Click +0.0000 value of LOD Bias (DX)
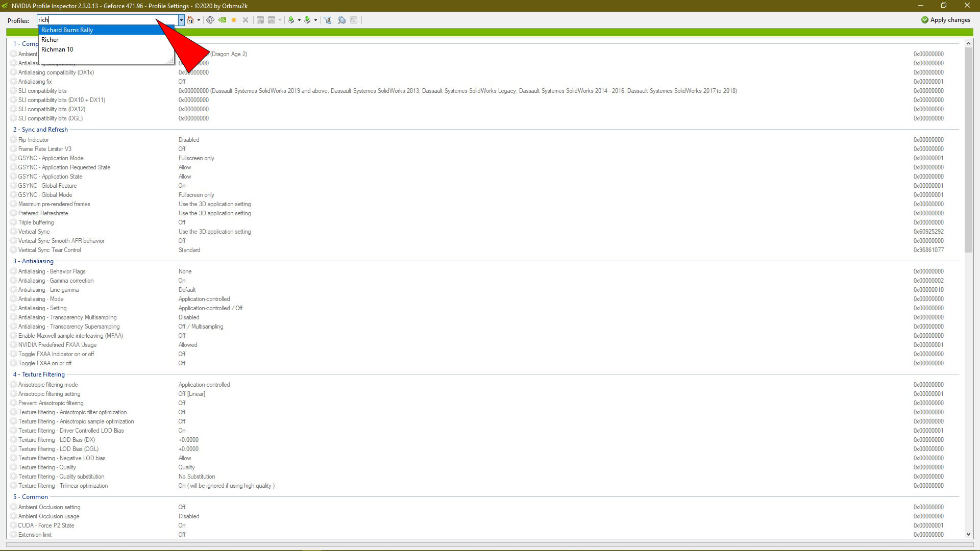980x551 pixels. (188, 440)
